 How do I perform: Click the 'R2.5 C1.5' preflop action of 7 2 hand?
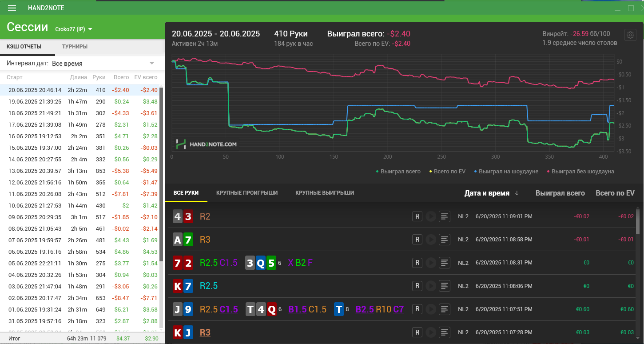(219, 263)
